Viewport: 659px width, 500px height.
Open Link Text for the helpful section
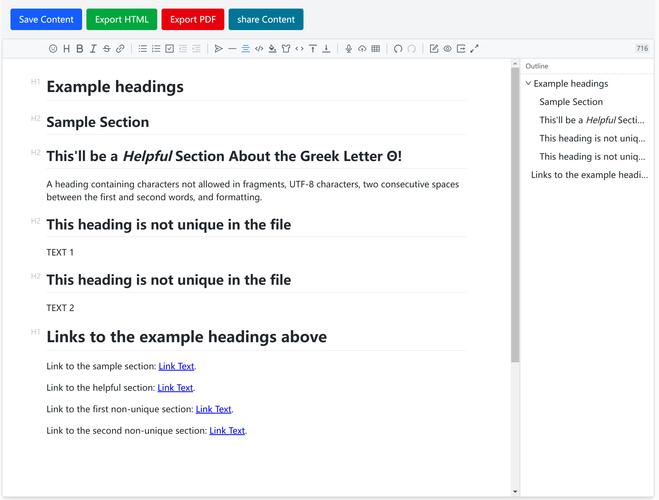[175, 388]
